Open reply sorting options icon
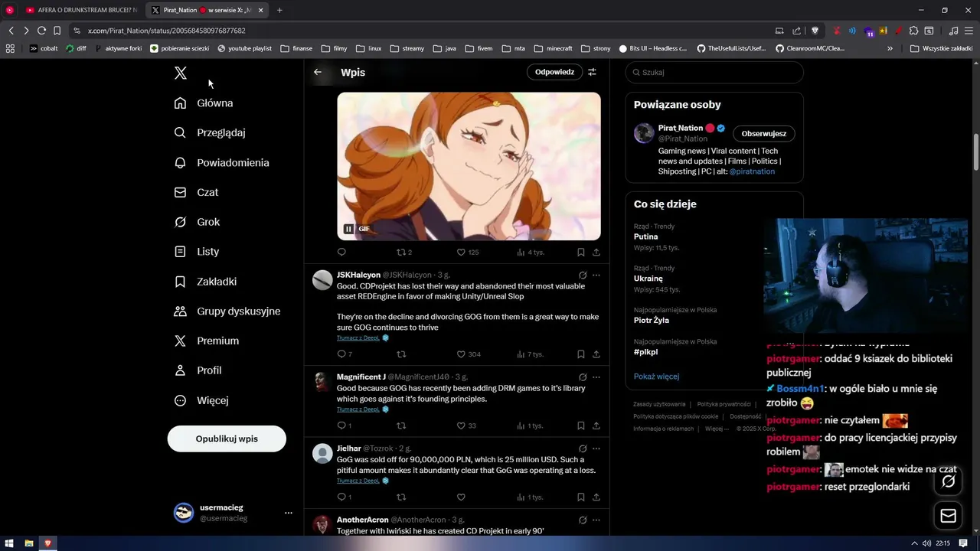 point(592,72)
